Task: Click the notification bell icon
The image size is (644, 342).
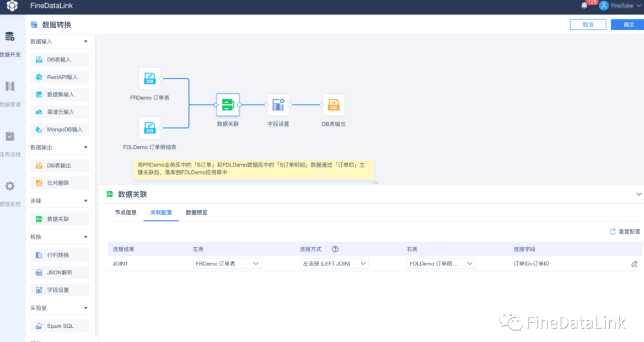Action: click(584, 6)
